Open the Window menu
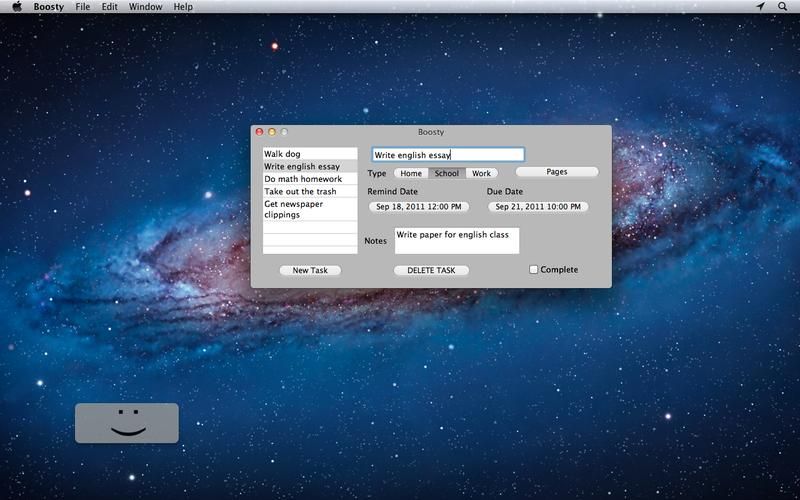This screenshot has height=500, width=800. (x=146, y=7)
